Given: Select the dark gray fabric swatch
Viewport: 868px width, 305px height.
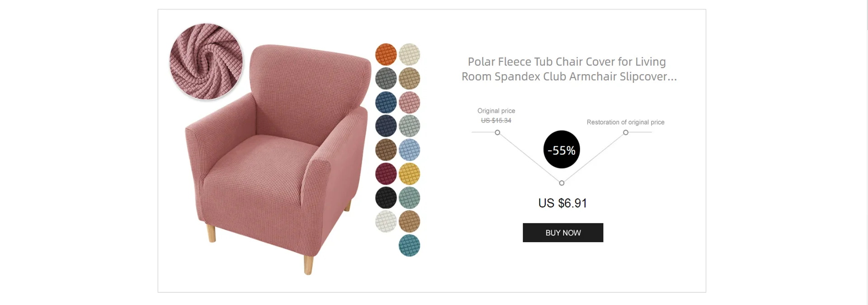Looking at the screenshot, I should click(385, 78).
